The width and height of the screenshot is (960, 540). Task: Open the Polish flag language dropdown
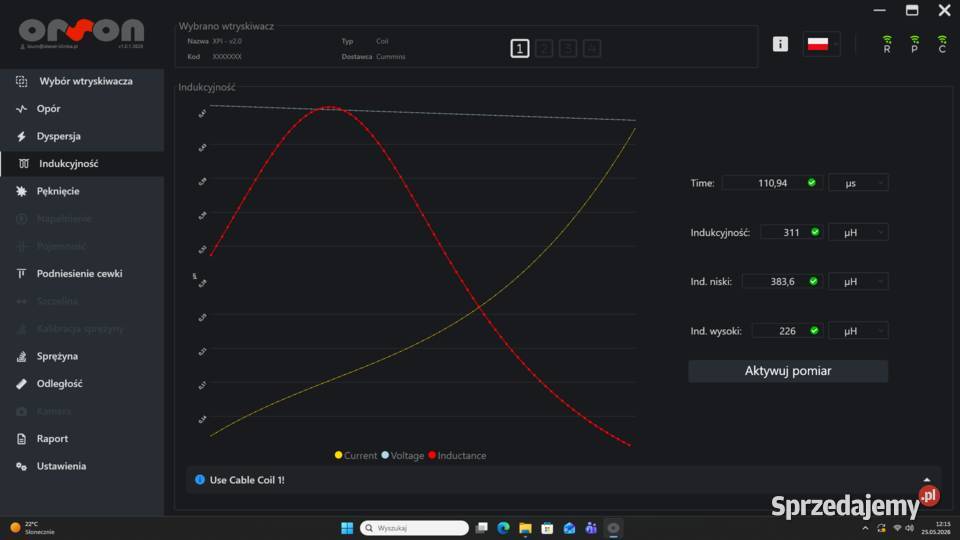[822, 44]
